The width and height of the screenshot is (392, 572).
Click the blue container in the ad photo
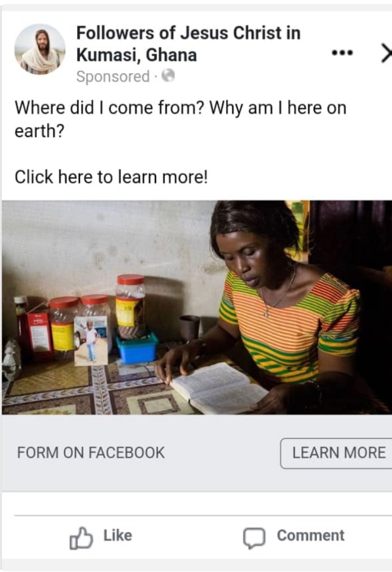click(x=137, y=348)
